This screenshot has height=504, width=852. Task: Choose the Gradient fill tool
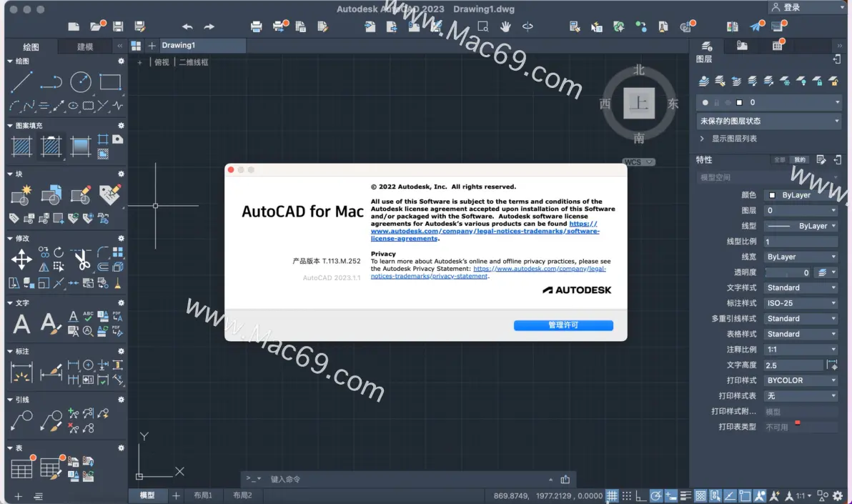coord(81,147)
